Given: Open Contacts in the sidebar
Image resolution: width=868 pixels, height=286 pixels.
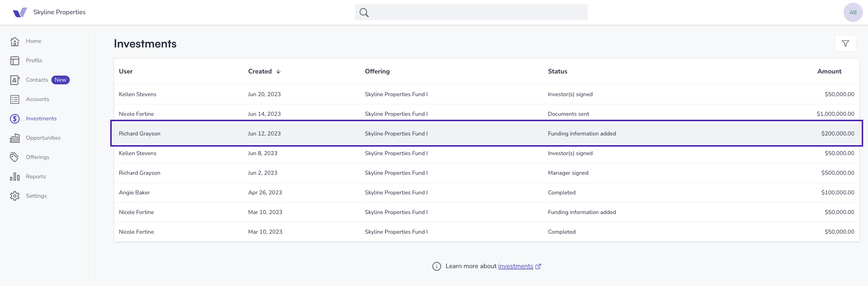Looking at the screenshot, I should (x=37, y=80).
